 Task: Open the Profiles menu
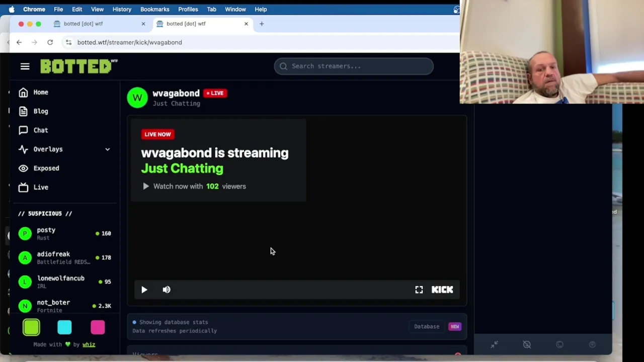point(188,9)
